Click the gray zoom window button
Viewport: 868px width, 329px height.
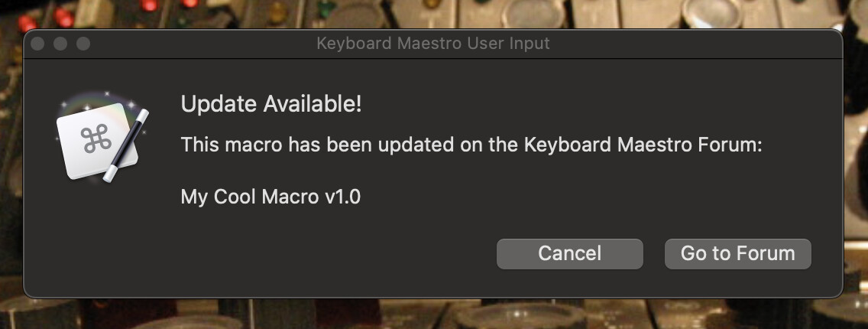point(83,44)
